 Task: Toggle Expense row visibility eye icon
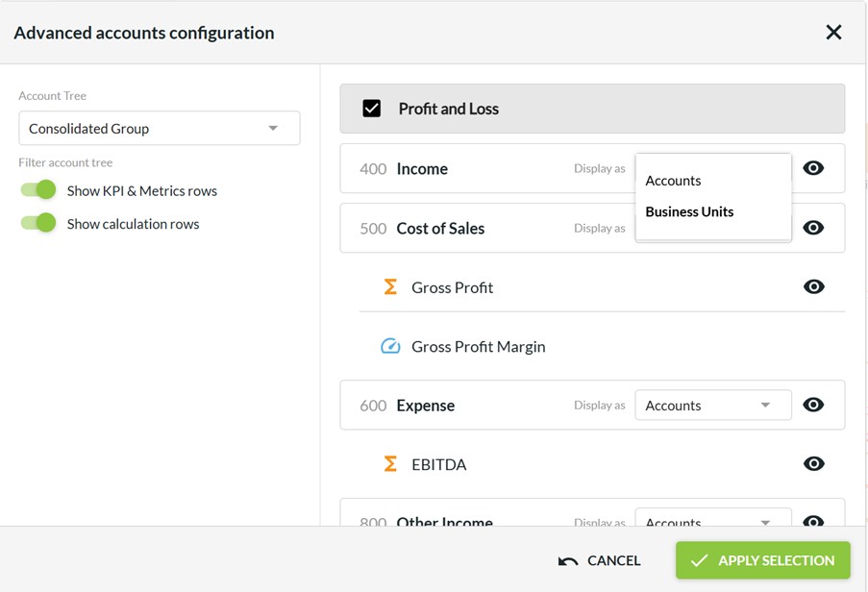pos(813,405)
